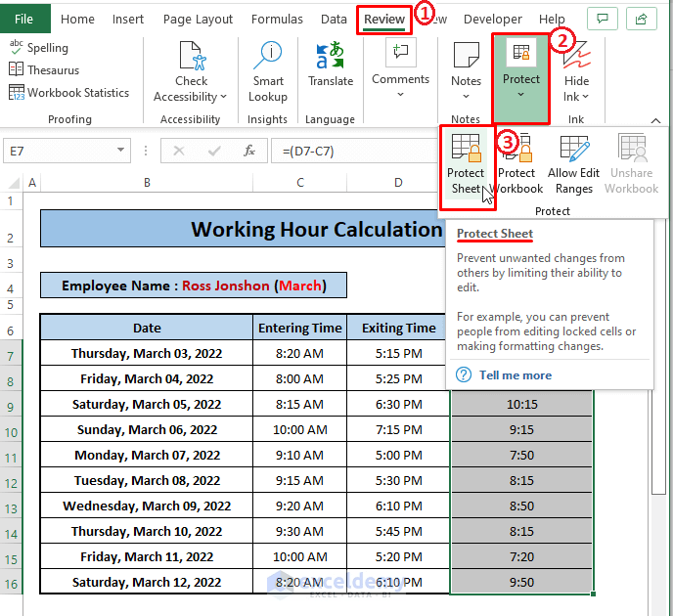Open the Comments button in ribbon
Screen dimensions: 673x616
click(400, 68)
